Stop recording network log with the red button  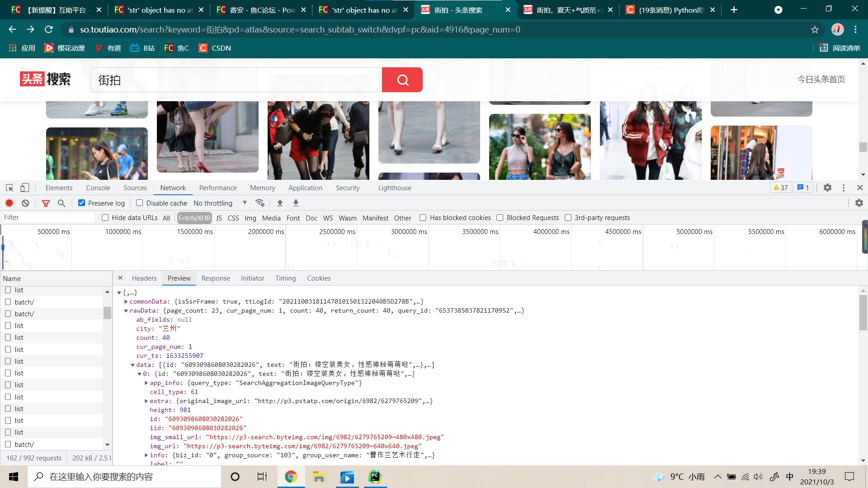[x=9, y=203]
